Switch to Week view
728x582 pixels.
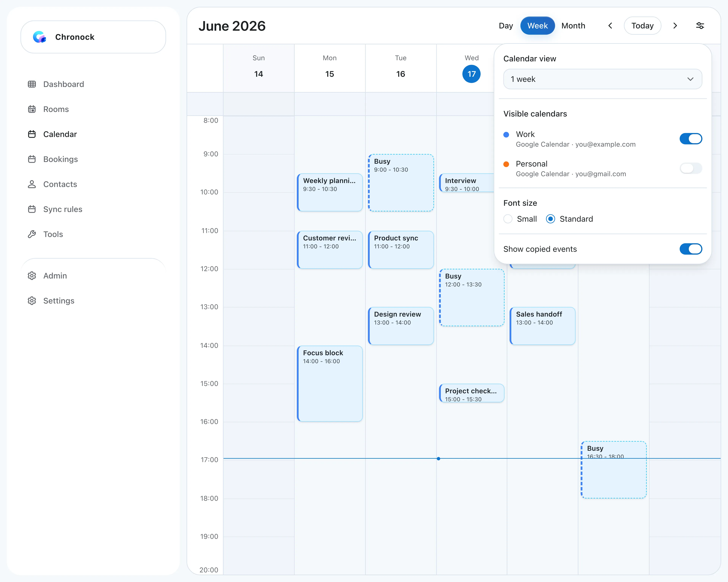pyautogui.click(x=537, y=26)
